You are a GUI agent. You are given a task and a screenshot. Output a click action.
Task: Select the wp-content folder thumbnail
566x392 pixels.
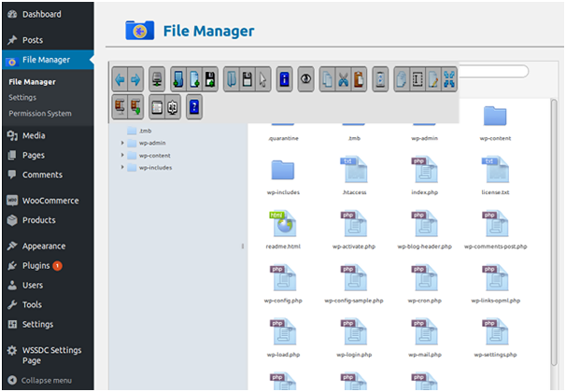coord(495,116)
